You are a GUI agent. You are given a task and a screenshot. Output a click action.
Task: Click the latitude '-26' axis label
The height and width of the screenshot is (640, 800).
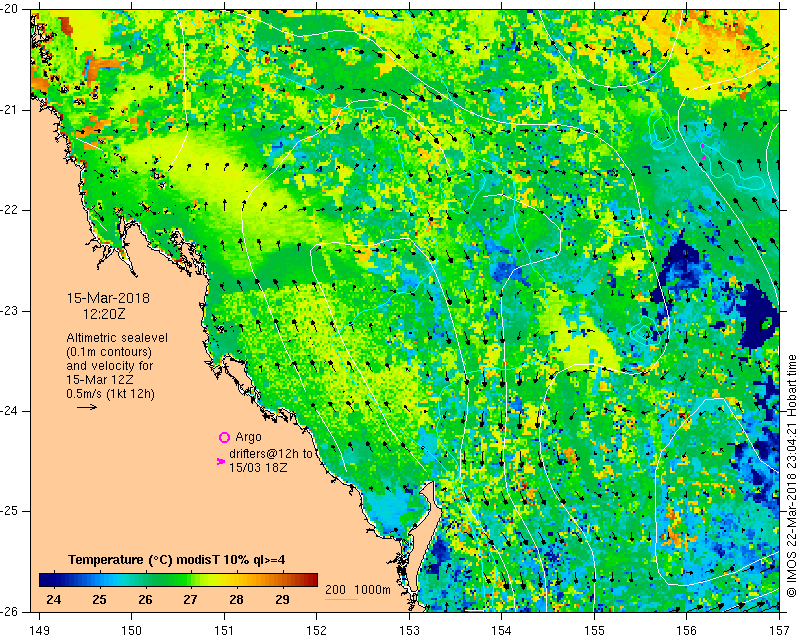point(10,611)
